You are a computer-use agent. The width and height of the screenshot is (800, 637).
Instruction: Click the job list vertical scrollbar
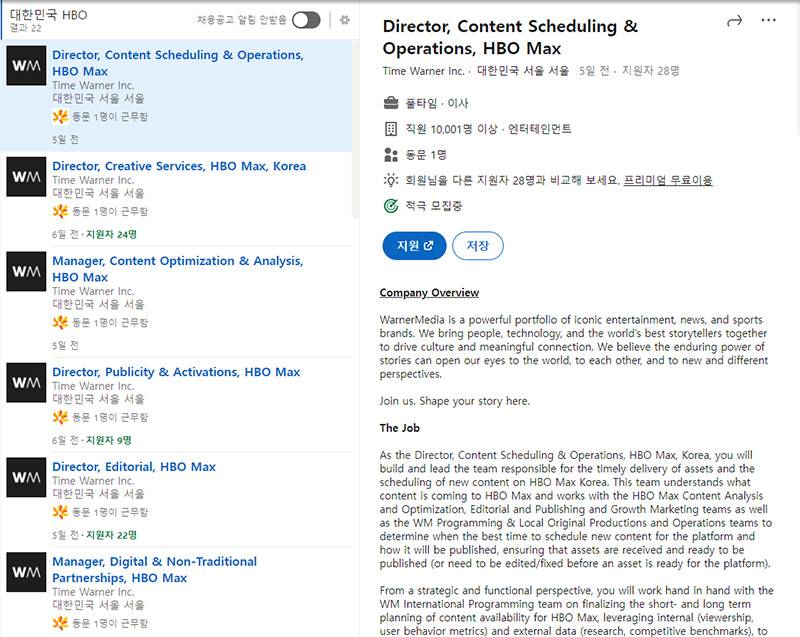tap(355, 130)
